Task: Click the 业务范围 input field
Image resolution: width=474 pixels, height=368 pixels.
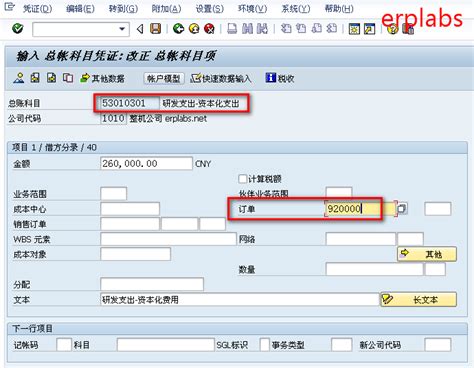Action: pyautogui.click(x=114, y=194)
